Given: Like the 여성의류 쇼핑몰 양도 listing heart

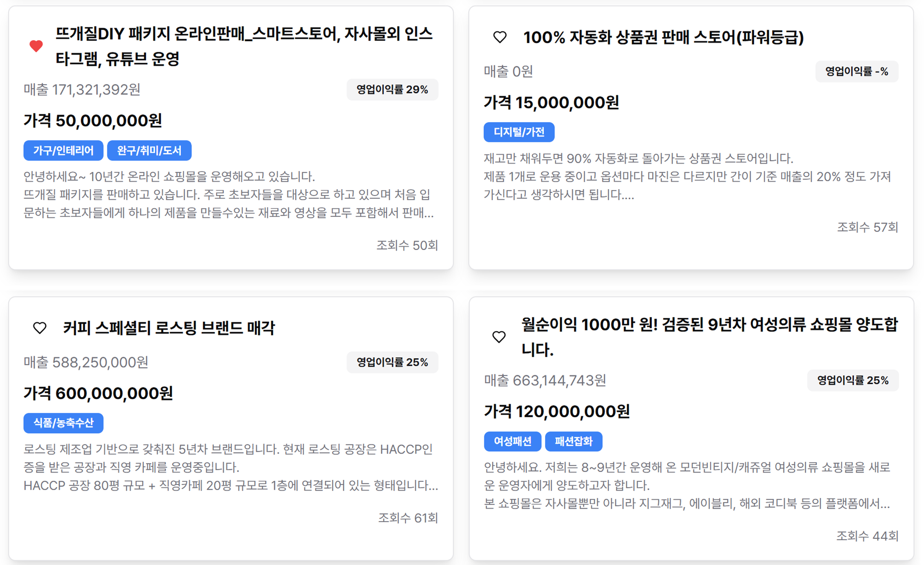Looking at the screenshot, I should click(499, 337).
